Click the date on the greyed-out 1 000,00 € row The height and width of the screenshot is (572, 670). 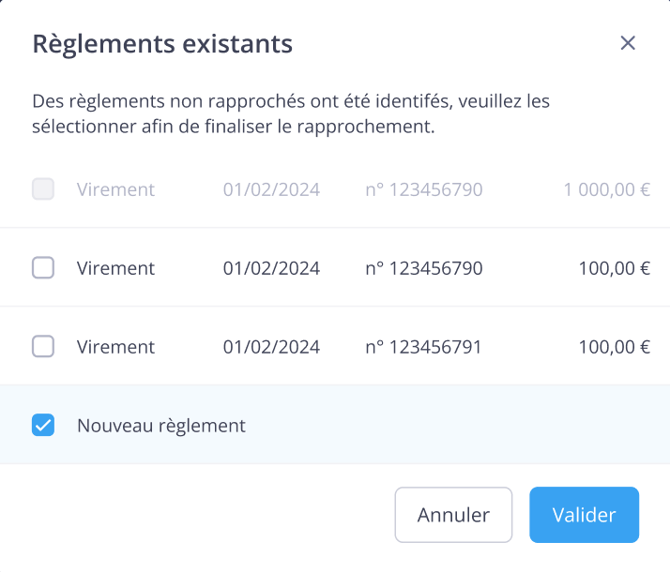pos(271,190)
